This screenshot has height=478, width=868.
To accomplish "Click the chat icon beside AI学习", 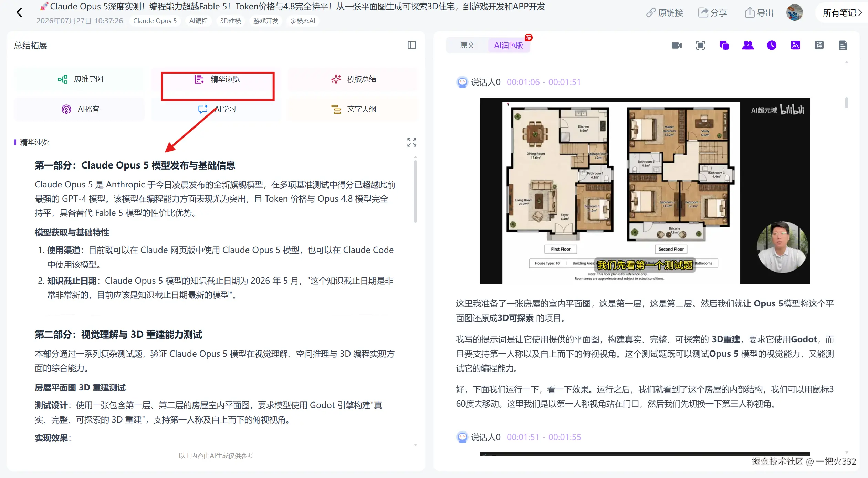I will 203,109.
